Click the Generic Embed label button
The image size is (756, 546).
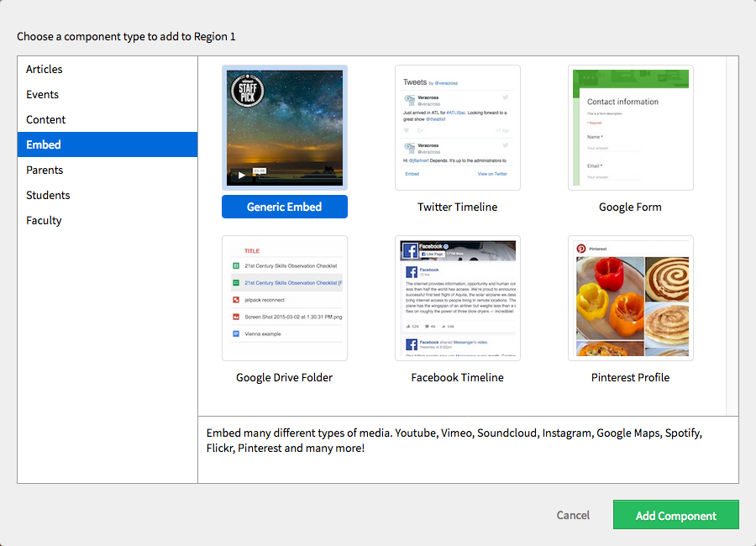coord(284,207)
